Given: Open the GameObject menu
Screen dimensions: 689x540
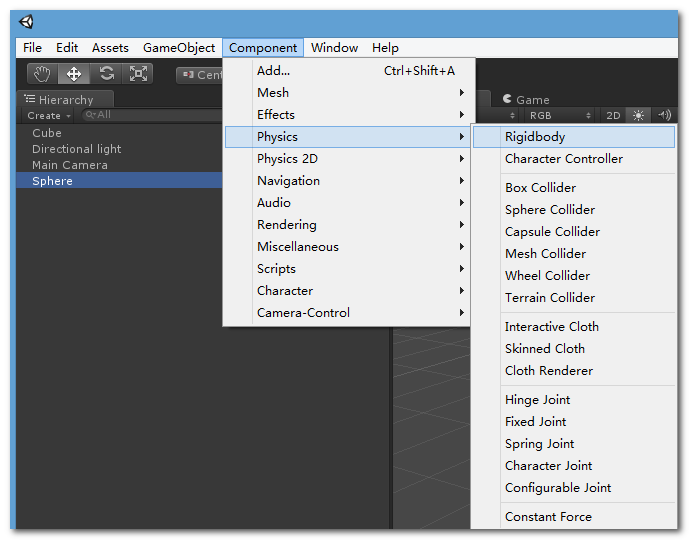Looking at the screenshot, I should tap(179, 47).
